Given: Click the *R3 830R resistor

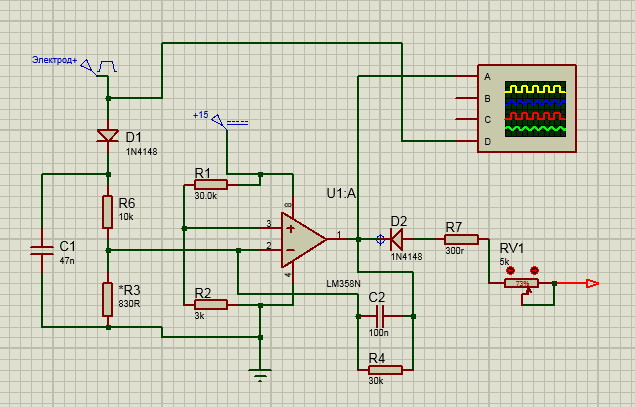Looking at the screenshot, I should 107,297.
